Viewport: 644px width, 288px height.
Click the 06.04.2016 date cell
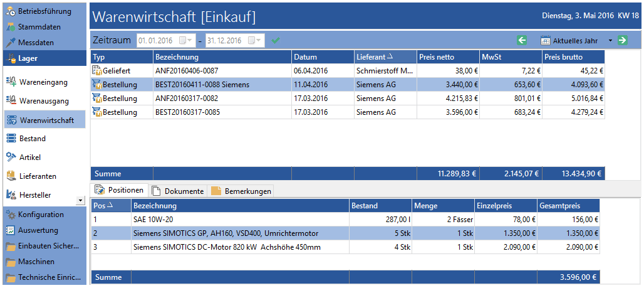323,71
